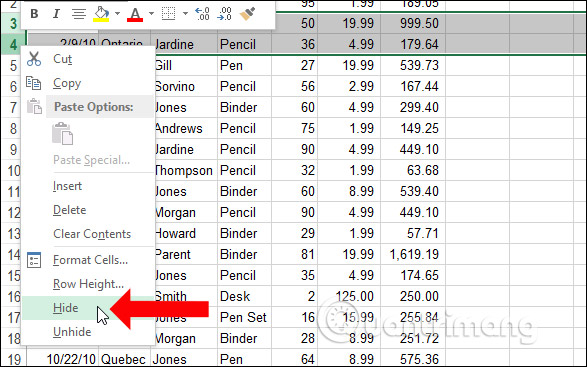The image size is (587, 367).
Task: Select row header 19
Action: [x=13, y=360]
